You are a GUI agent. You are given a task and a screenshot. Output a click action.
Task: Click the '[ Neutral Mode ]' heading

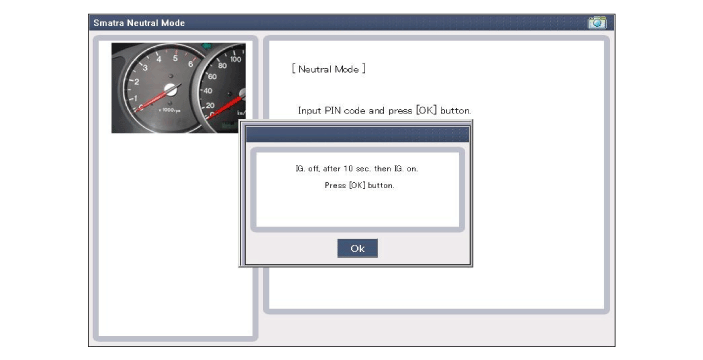tap(329, 69)
